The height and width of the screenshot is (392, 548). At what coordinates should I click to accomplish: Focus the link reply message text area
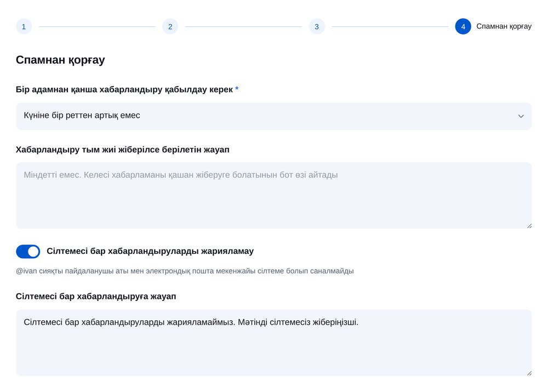point(274,343)
